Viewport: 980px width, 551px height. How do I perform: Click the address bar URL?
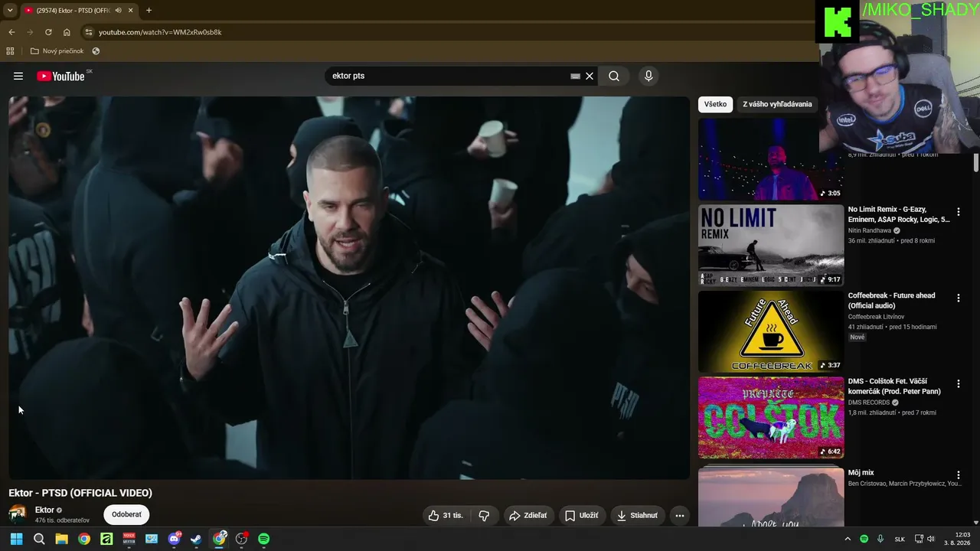(x=160, y=32)
